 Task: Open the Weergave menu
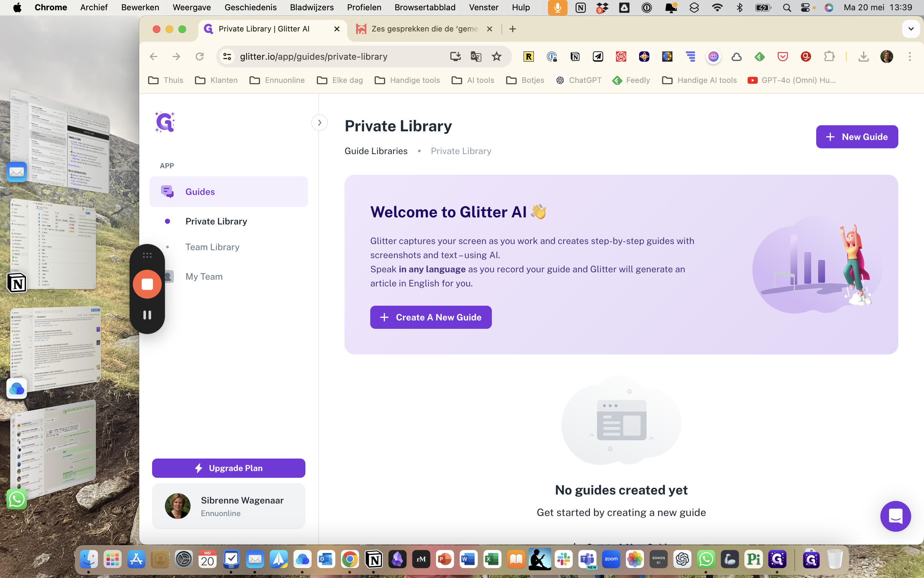[x=192, y=7]
